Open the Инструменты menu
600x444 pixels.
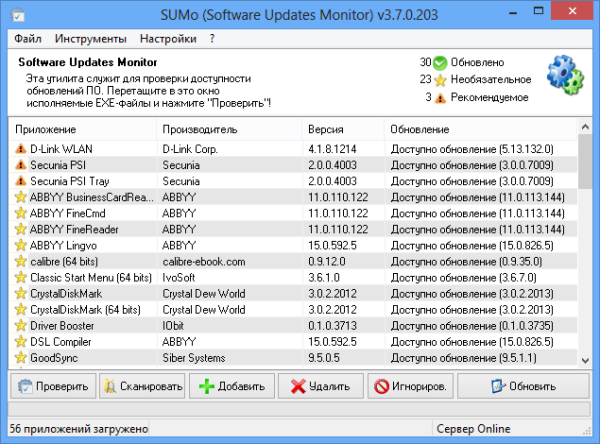tap(91, 39)
